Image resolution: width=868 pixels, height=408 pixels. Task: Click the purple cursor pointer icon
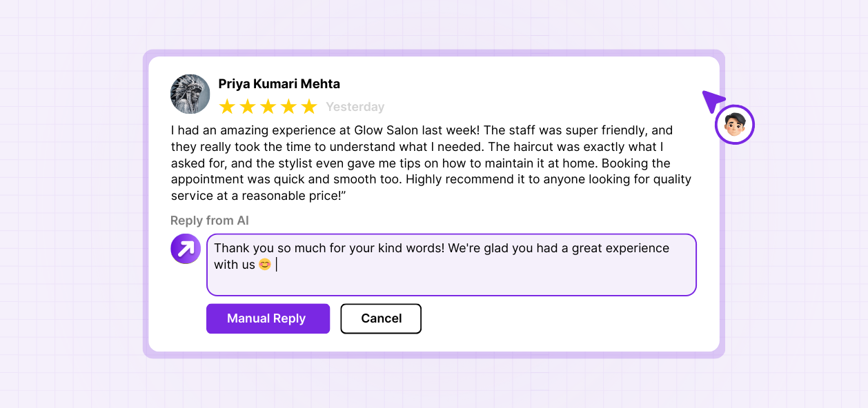point(711,101)
